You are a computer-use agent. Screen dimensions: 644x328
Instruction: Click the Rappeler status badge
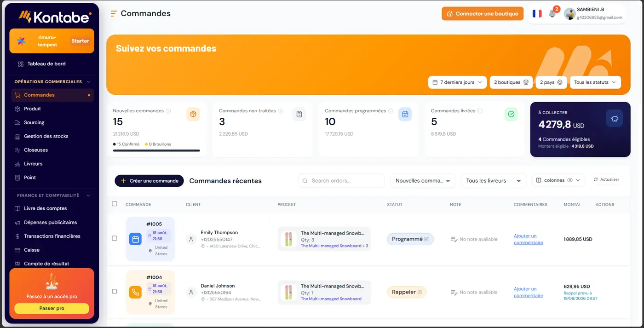(x=407, y=292)
